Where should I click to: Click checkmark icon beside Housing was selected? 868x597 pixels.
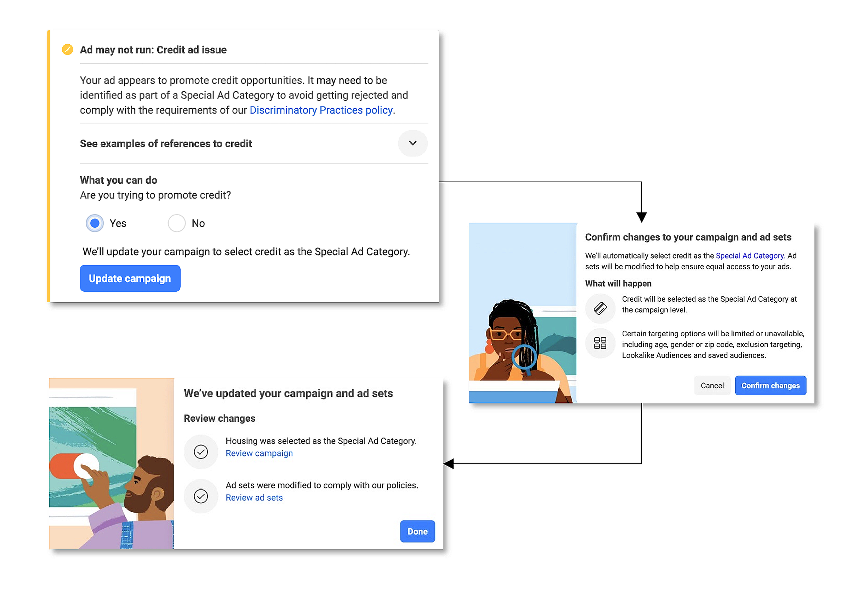pos(201,452)
